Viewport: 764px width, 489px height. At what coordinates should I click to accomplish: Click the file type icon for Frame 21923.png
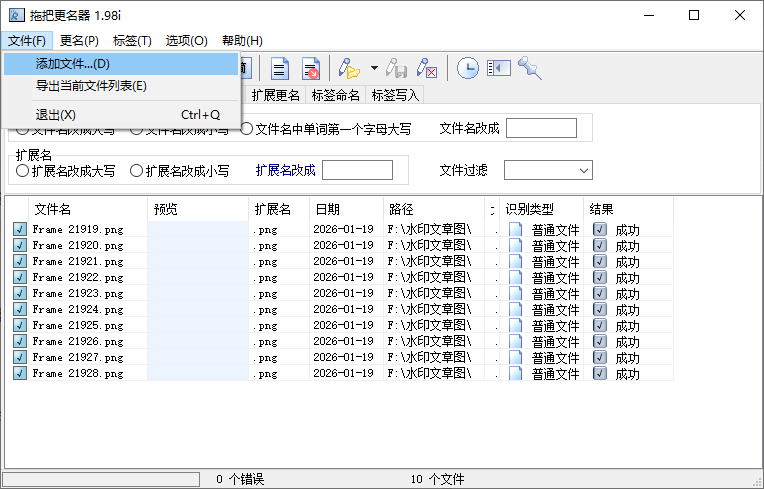(516, 293)
